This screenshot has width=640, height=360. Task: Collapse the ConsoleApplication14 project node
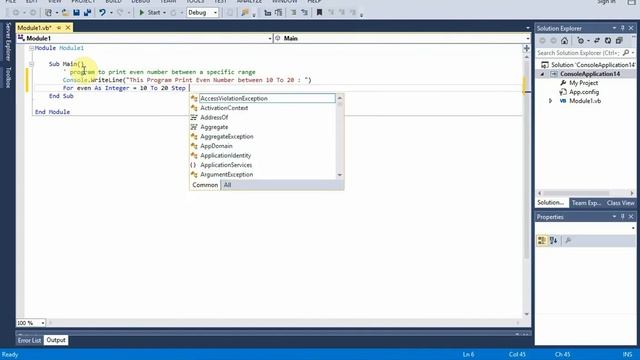543,74
